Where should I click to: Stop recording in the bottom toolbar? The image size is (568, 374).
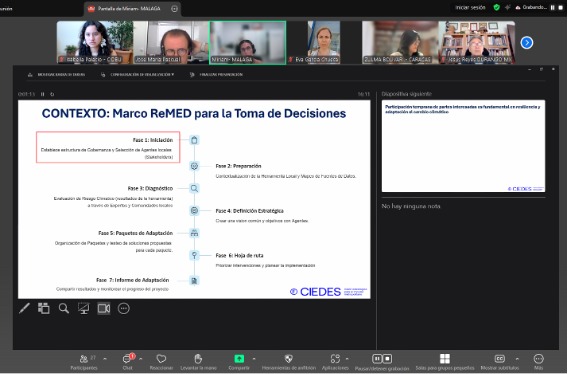coord(387,359)
